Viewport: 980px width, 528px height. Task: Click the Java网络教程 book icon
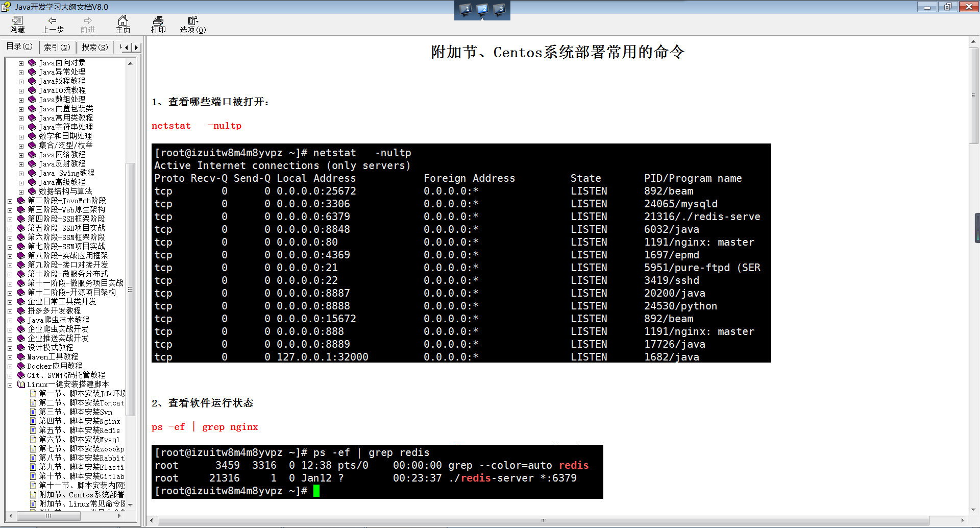[x=32, y=154]
